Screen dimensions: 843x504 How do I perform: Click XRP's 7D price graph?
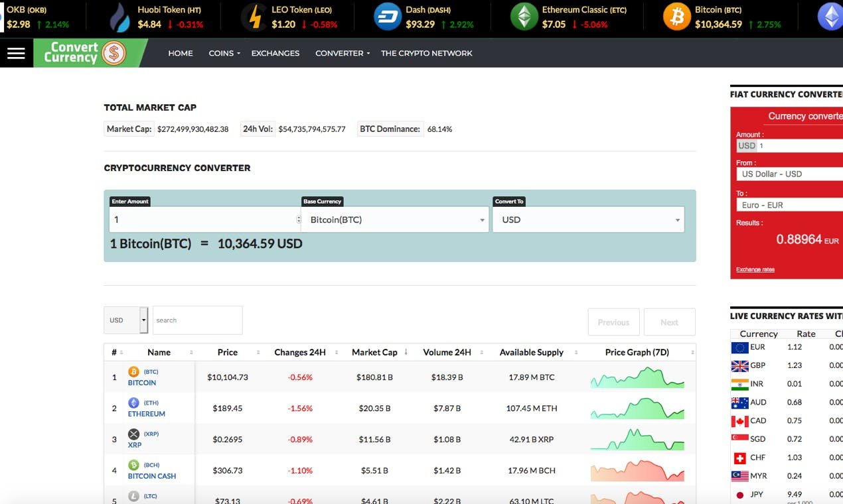[x=637, y=440]
